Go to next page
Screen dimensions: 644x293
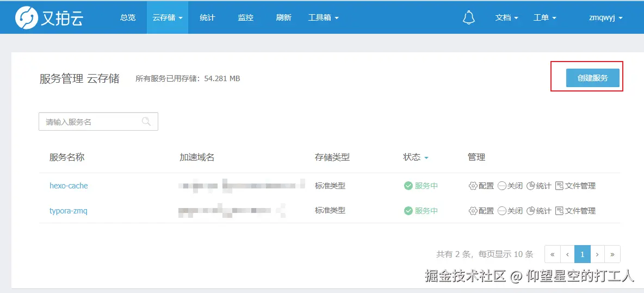(x=598, y=254)
